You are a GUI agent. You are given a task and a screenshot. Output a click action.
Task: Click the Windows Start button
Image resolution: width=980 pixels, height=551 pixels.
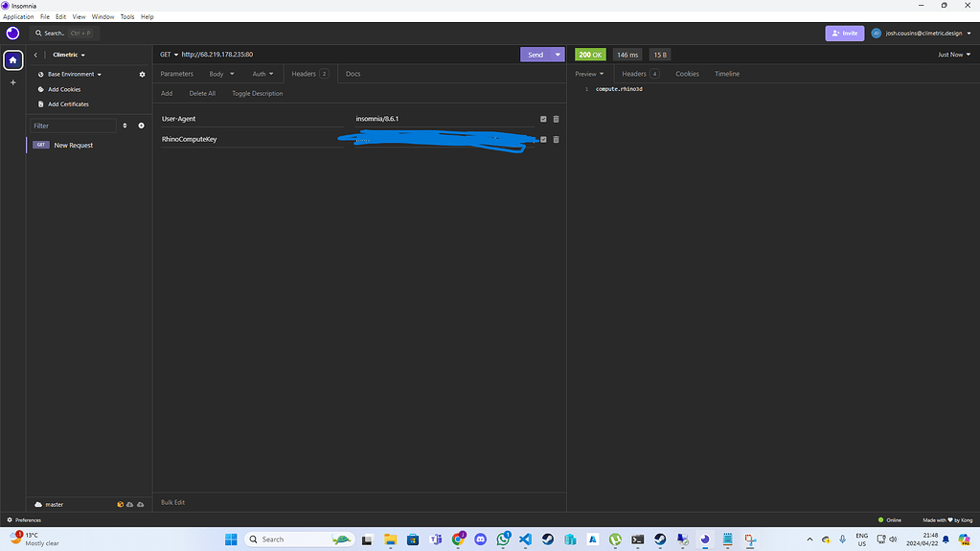(231, 540)
